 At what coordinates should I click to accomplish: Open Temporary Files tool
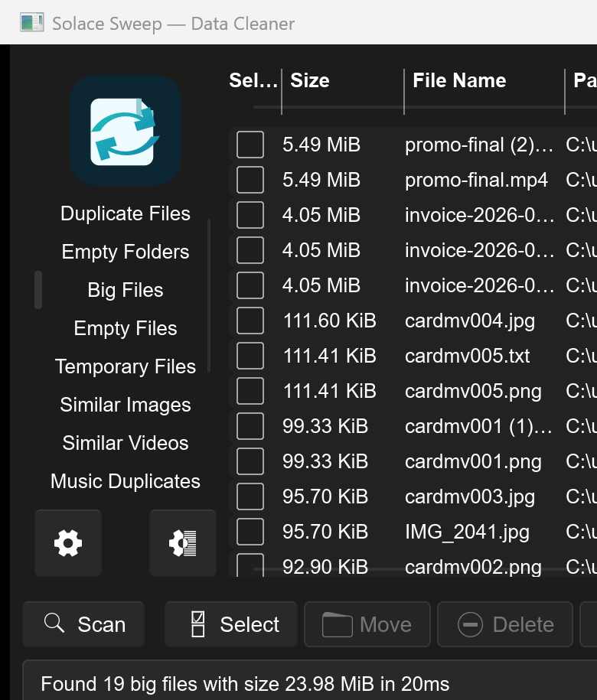tap(126, 366)
